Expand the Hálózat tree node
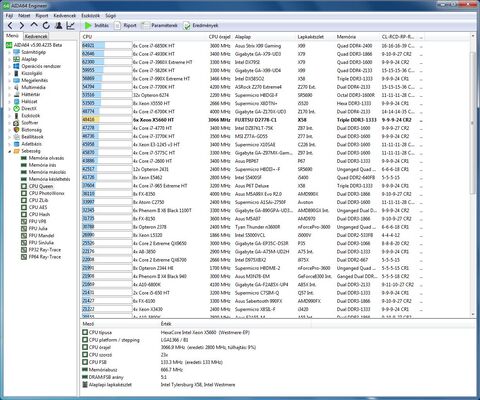480x400 pixels. (9, 102)
